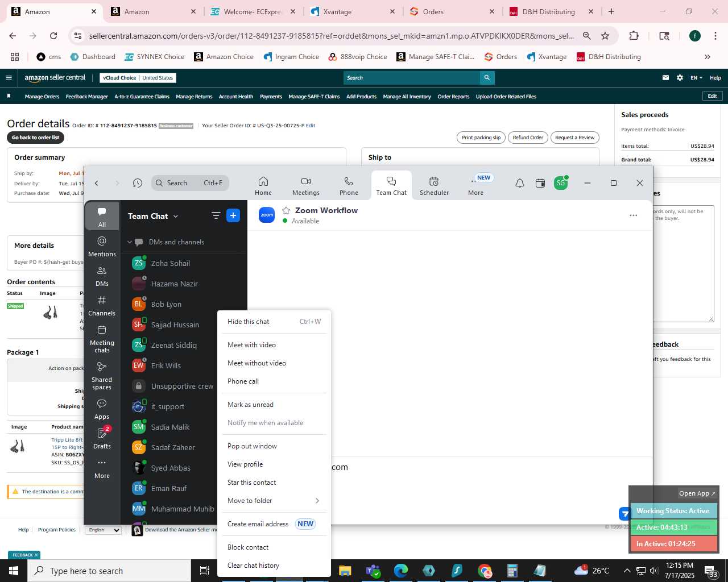Select Star this contact
Viewport: 728px width, 582px height.
click(273, 483)
